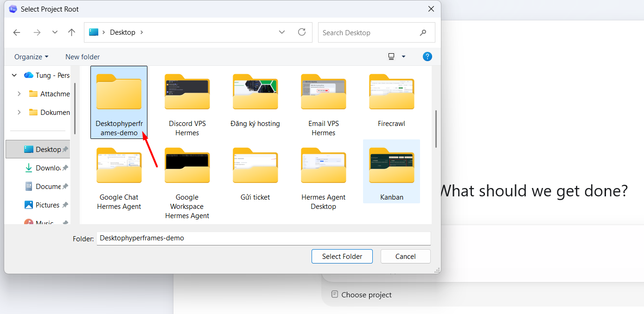Change the view layout icon
The width and height of the screenshot is (644, 314).
point(391,57)
